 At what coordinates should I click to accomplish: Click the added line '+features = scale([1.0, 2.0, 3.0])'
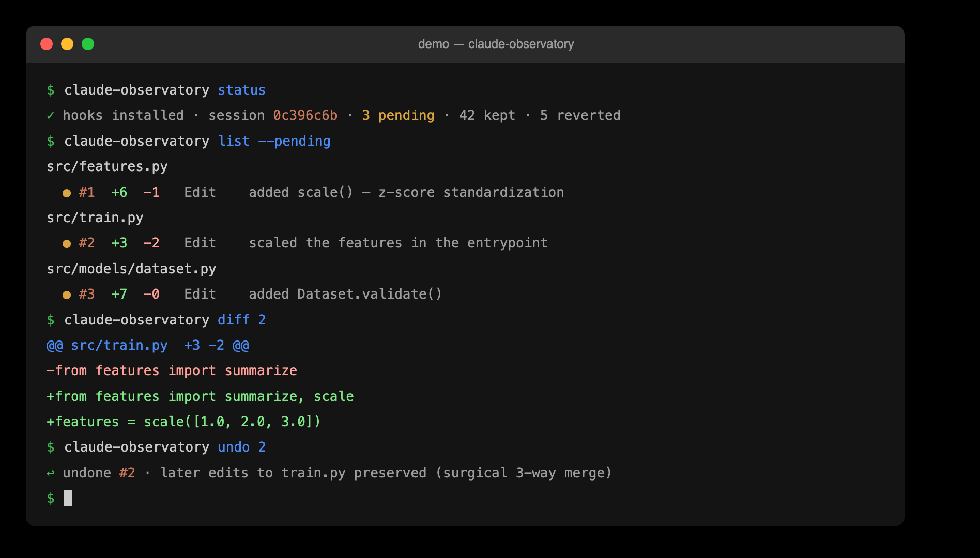click(x=183, y=422)
